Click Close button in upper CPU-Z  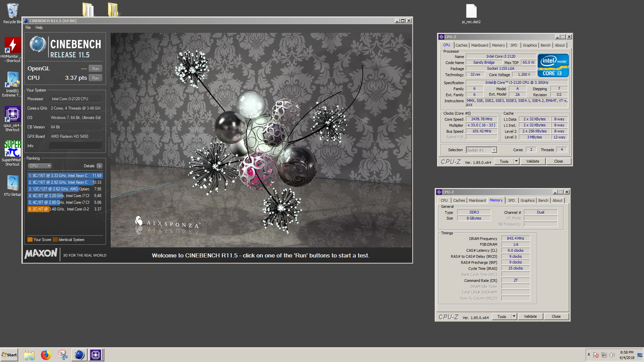click(558, 162)
